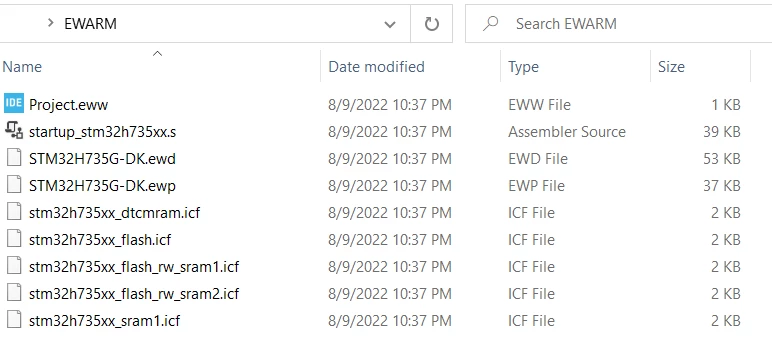Expand the breadcrumb chevron before EWARM
772x364 pixels.
(x=50, y=23)
